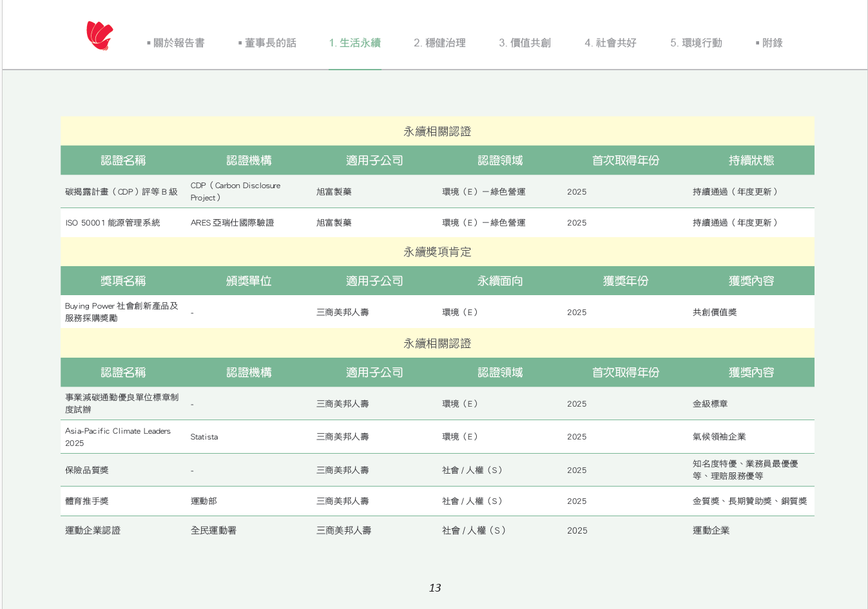868x609 pixels.
Task: Select 運動企業 in the last table row
Action: click(x=711, y=530)
